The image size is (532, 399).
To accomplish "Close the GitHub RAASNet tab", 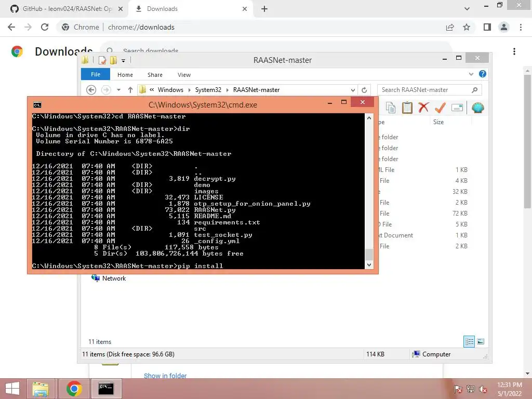I will [121, 9].
